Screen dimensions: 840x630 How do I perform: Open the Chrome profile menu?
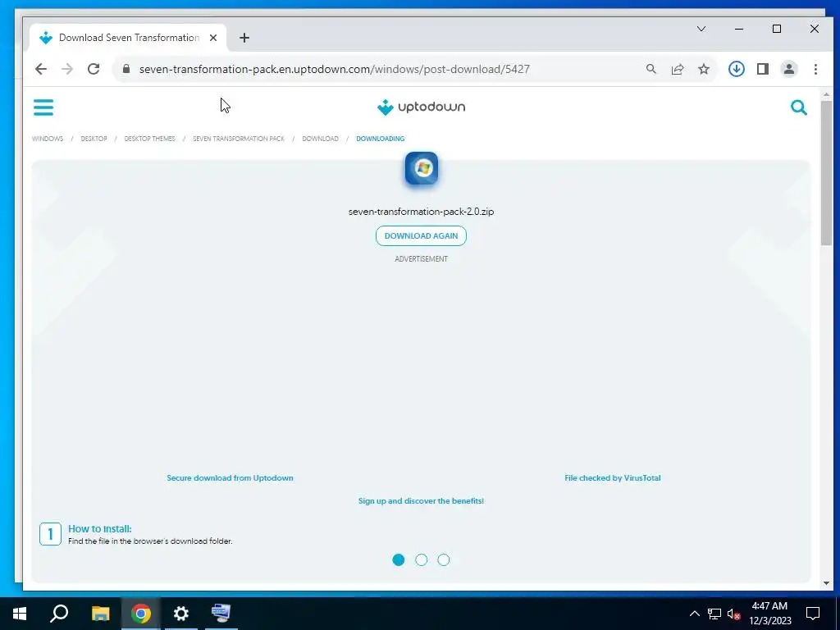(x=788, y=69)
